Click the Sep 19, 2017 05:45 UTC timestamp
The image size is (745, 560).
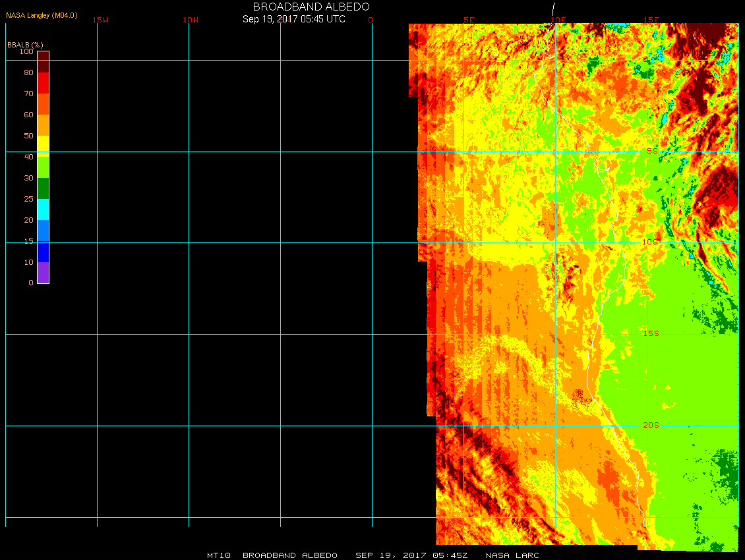294,18
